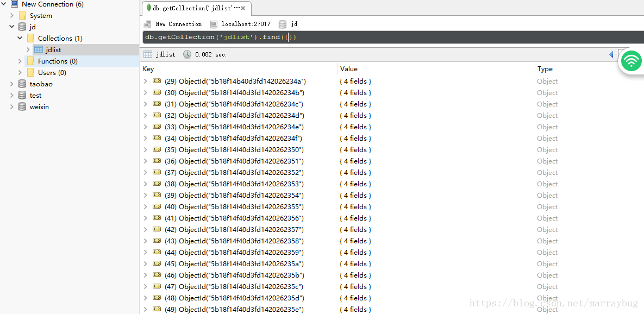Image resolution: width=644 pixels, height=314 pixels.
Task: Select the taobao database label
Action: (x=41, y=84)
